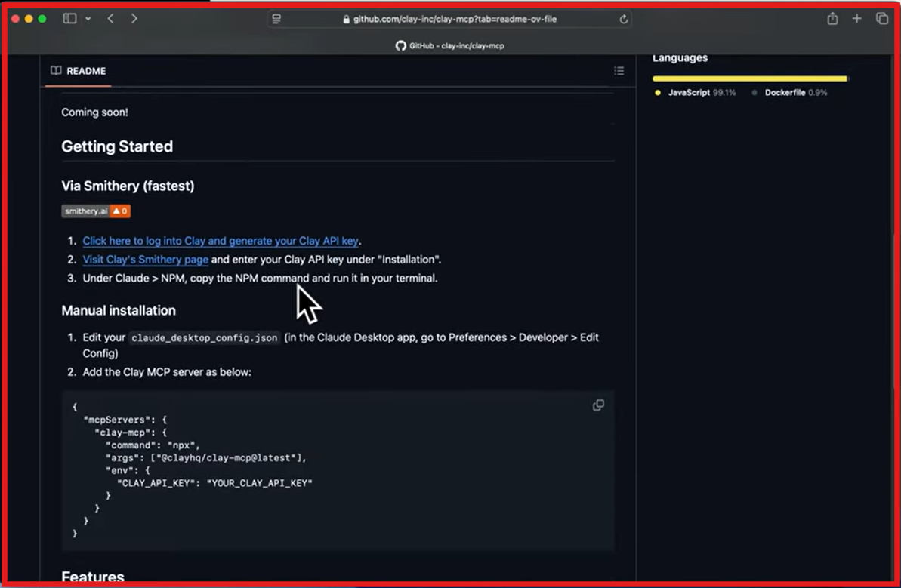Select the GitHub clay-inc/clay-mcp tab
This screenshot has height=588, width=901.
[450, 45]
